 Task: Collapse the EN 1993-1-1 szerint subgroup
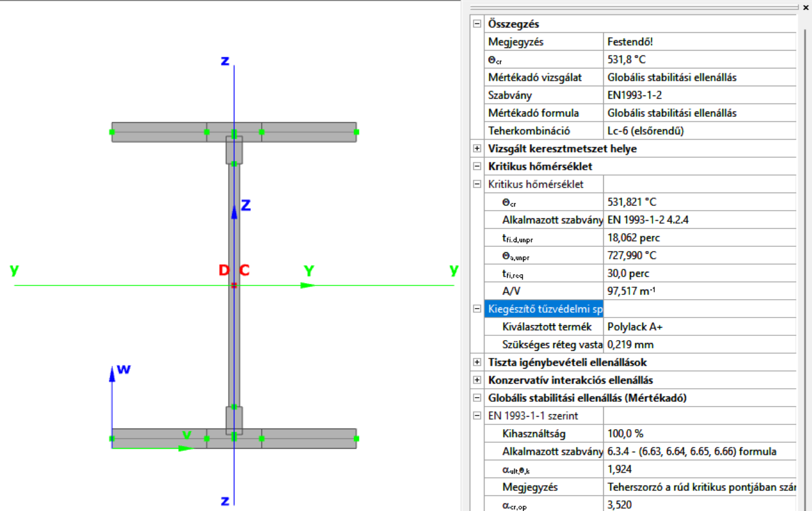[x=477, y=416]
